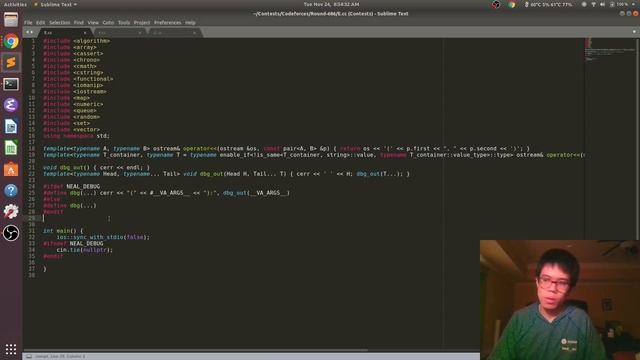Open the Files icon in the dock
The height and width of the screenshot is (360, 640).
click(11, 20)
